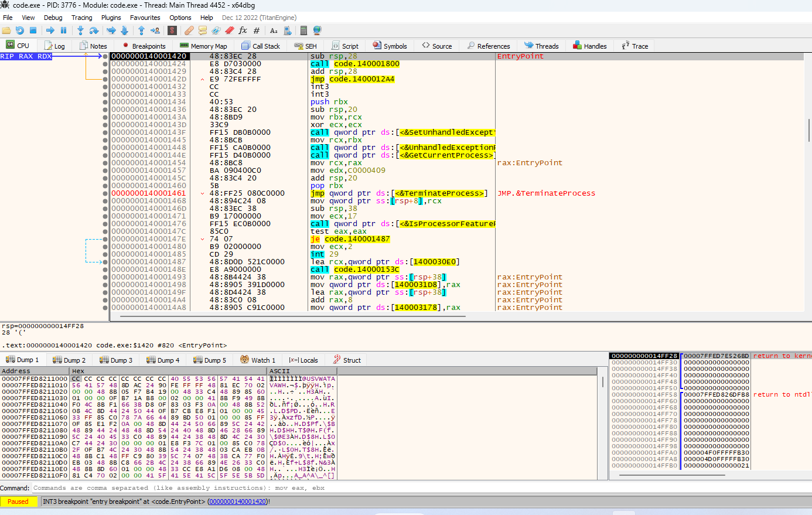Click the Step Over toolbar icon
The height and width of the screenshot is (515, 812).
pyautogui.click(x=94, y=30)
